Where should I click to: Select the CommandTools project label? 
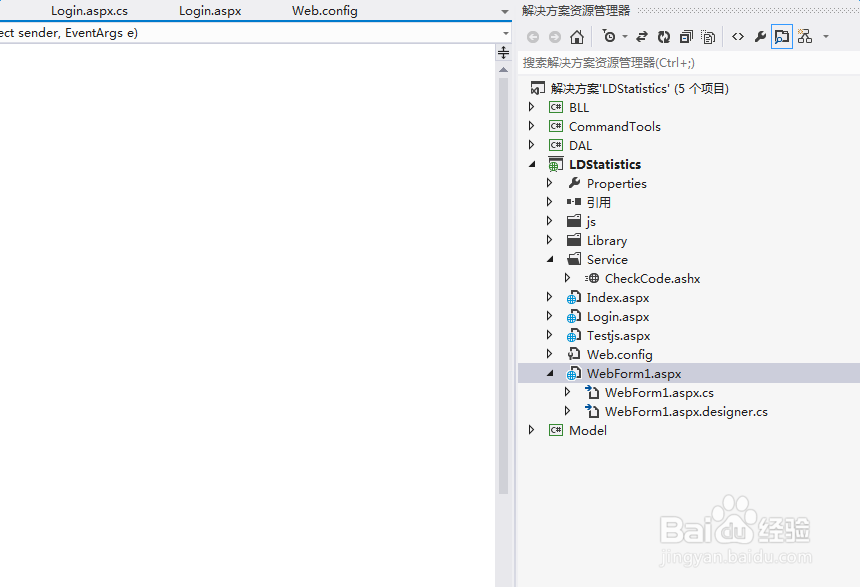[615, 127]
